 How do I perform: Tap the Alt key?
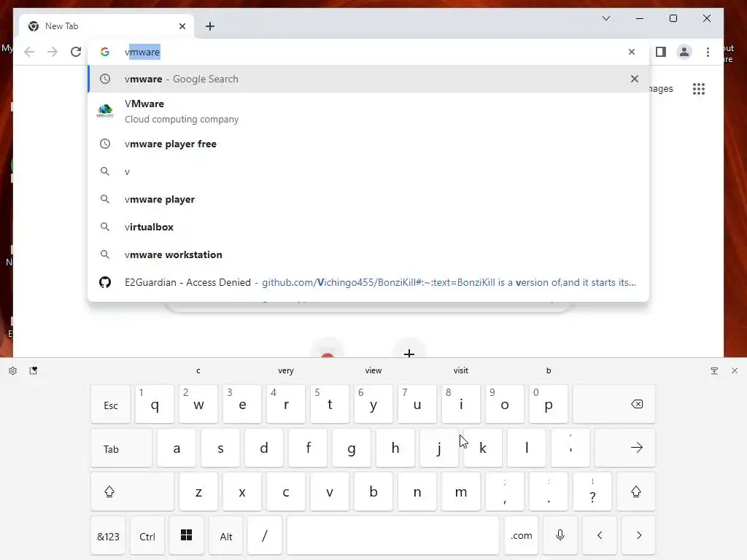tap(226, 536)
